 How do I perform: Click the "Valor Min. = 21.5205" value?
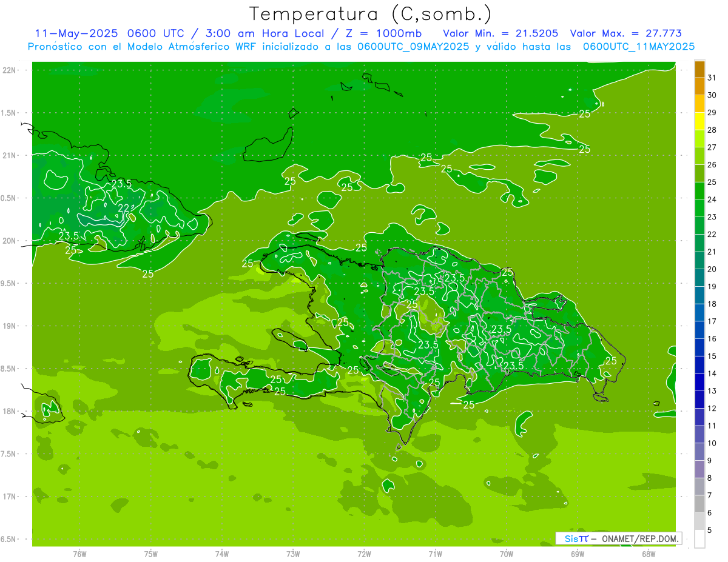pyautogui.click(x=500, y=33)
